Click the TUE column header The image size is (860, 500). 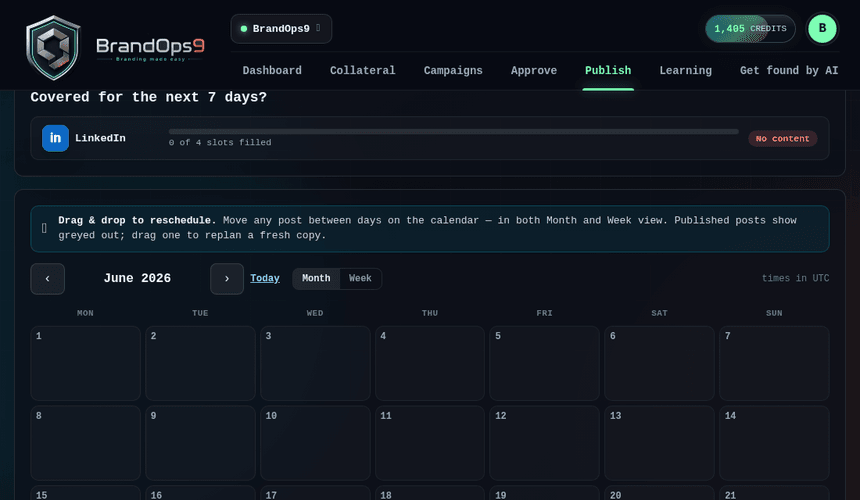pos(200,313)
